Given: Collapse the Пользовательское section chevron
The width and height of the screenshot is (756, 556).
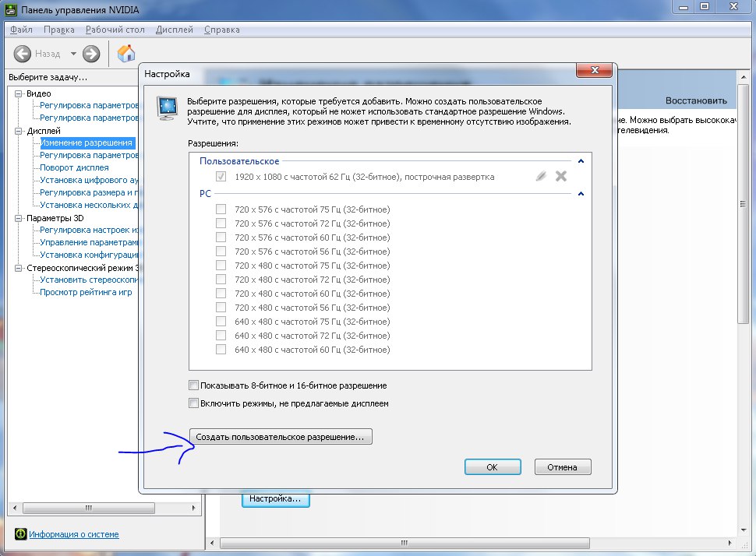Looking at the screenshot, I should point(581,161).
